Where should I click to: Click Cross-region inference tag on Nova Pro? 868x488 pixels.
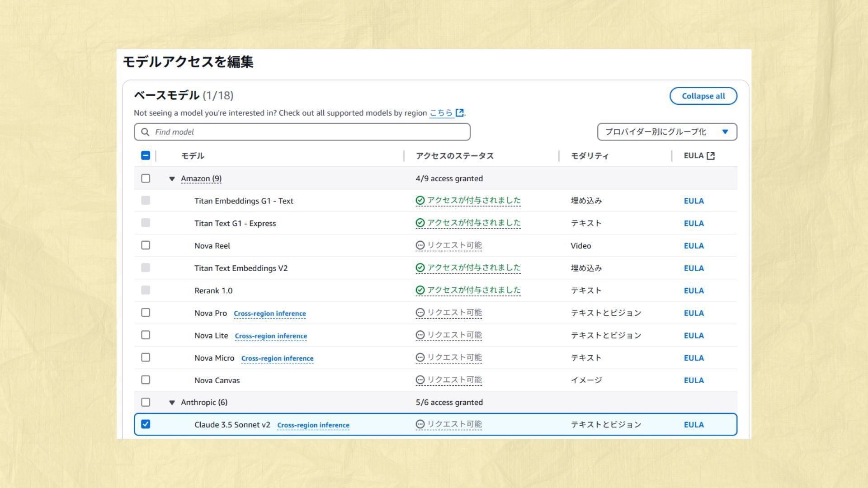270,314
